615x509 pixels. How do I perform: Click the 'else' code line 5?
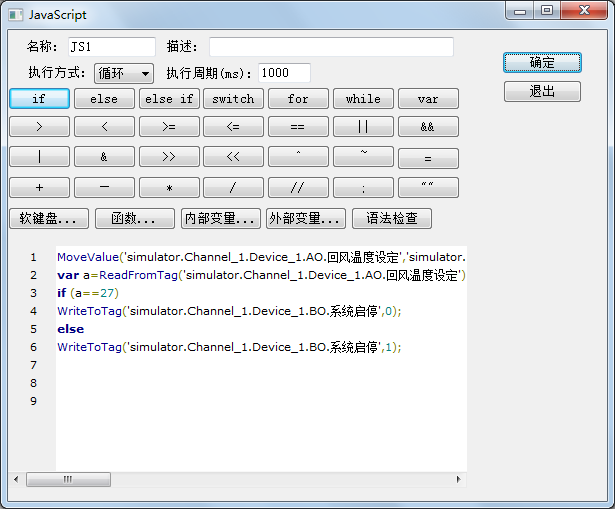pyautogui.click(x=71, y=329)
